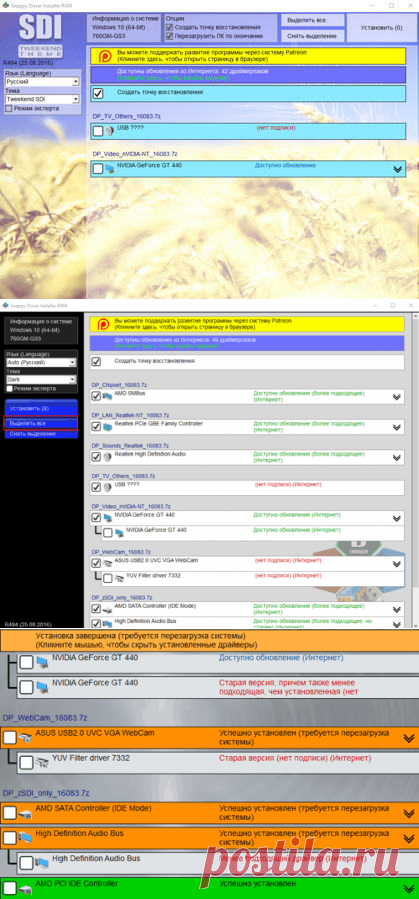The width and height of the screenshot is (419, 899).
Task: Click the NVIDIA icon in 'Старая версия, причем' row
Action: 42,687
